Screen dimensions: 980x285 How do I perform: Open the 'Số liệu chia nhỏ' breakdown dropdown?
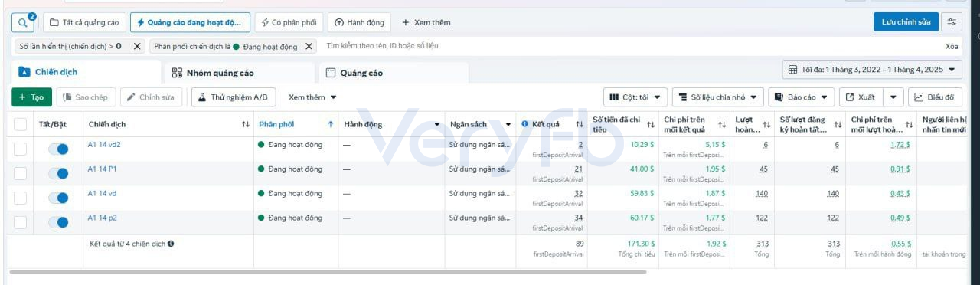[x=718, y=97]
